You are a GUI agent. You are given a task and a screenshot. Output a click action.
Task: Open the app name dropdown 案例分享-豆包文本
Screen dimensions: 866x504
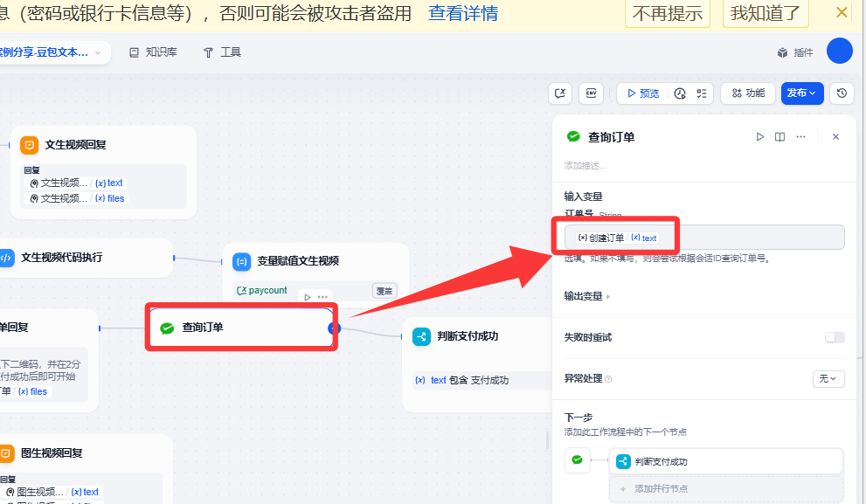51,52
